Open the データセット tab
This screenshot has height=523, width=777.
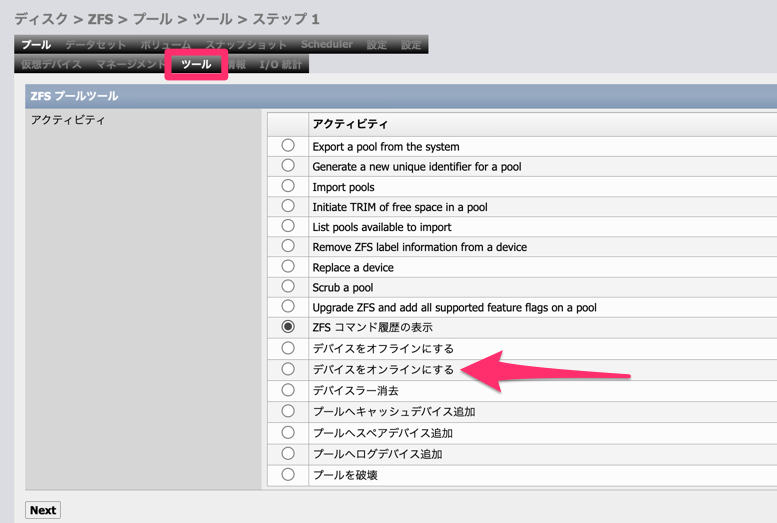tap(96, 45)
